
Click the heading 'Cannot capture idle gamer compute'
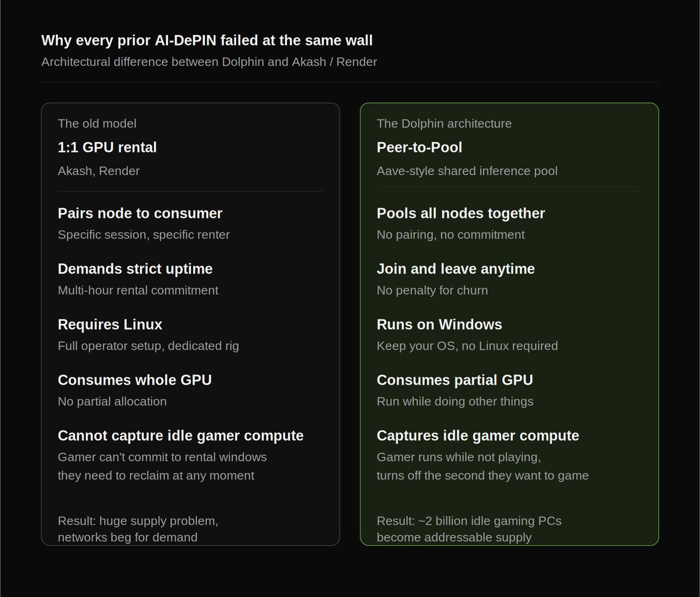(x=180, y=435)
